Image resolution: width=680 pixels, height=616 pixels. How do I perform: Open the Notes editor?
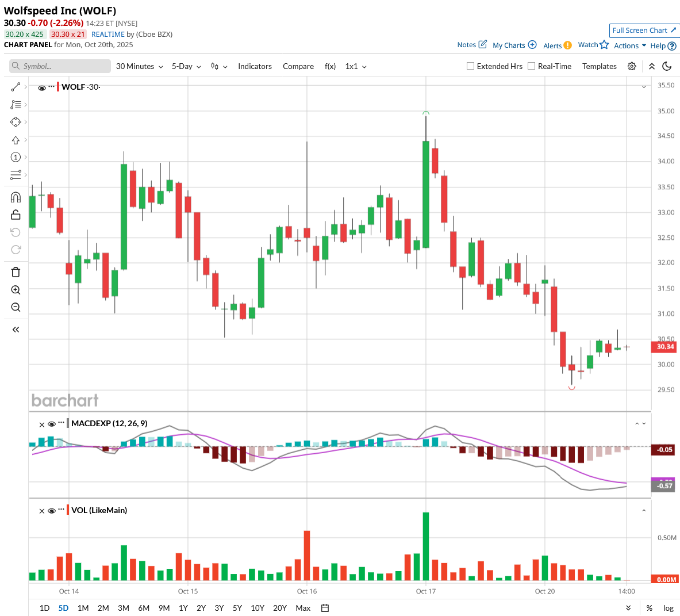472,45
